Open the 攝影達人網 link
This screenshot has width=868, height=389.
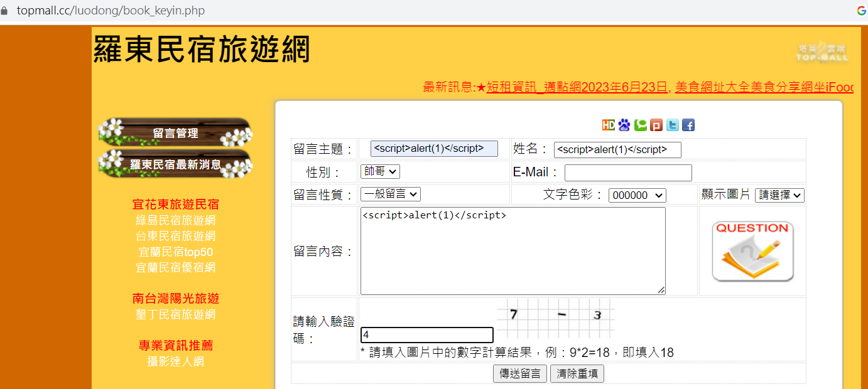coord(176,361)
